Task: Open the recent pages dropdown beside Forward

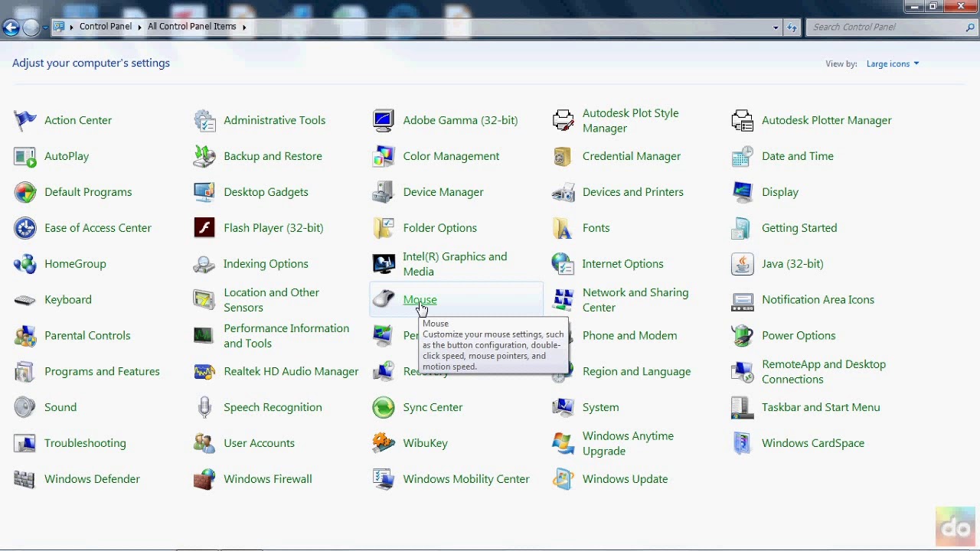Action: pos(45,28)
